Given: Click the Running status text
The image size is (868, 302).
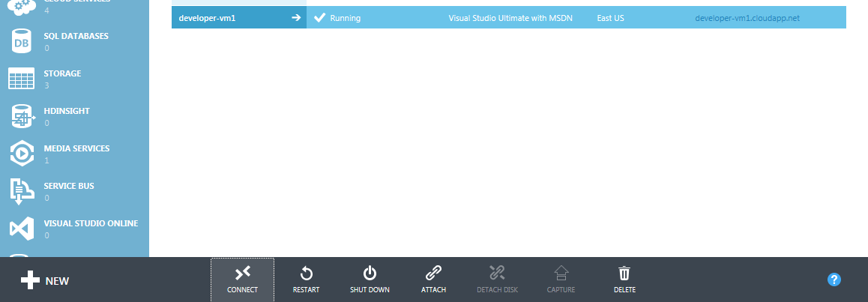Looking at the screenshot, I should pos(346,18).
